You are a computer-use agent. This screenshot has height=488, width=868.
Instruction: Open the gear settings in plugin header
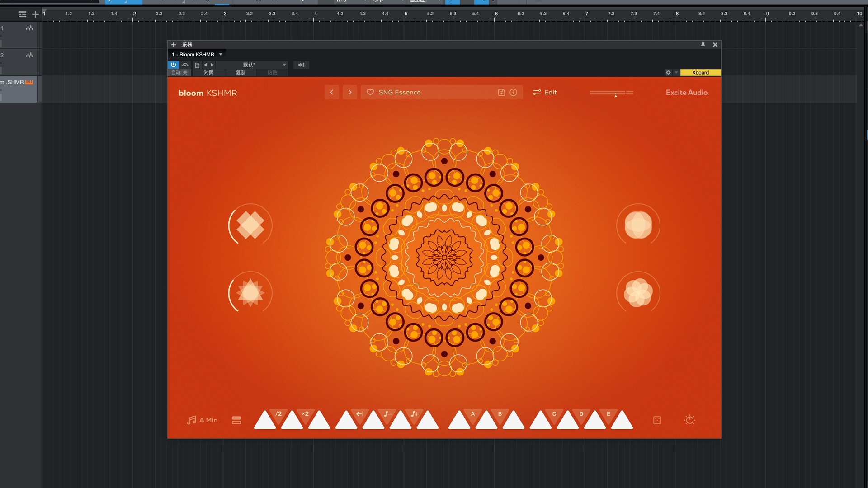pyautogui.click(x=668, y=72)
